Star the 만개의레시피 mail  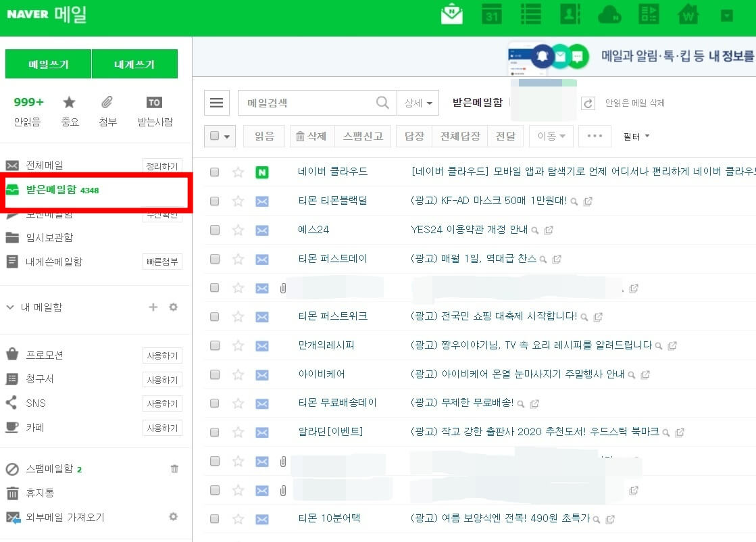238,345
